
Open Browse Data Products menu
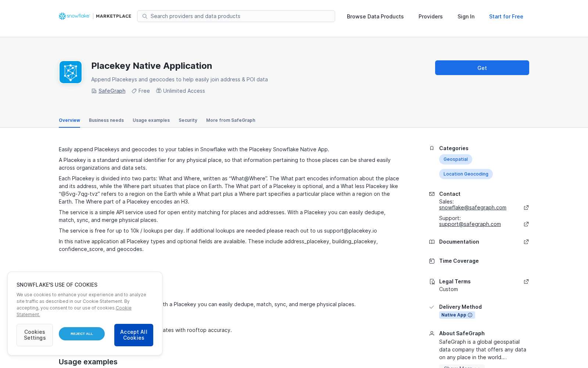[375, 17]
